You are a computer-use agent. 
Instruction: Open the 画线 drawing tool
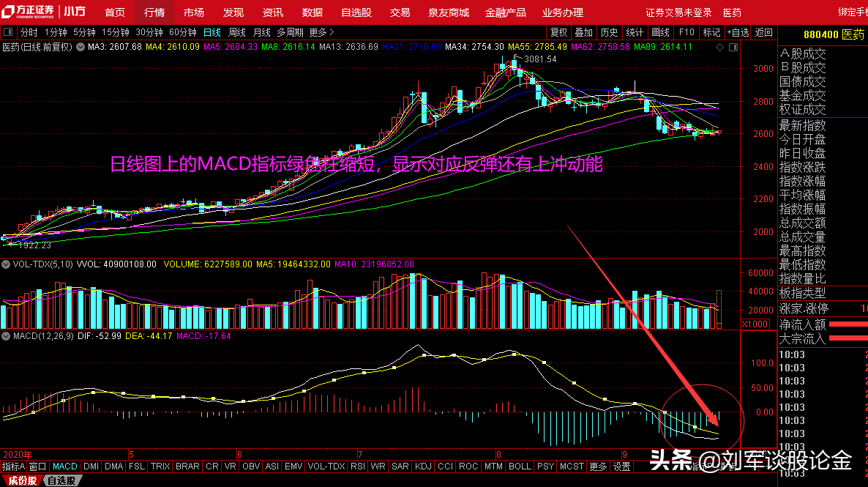pos(660,33)
